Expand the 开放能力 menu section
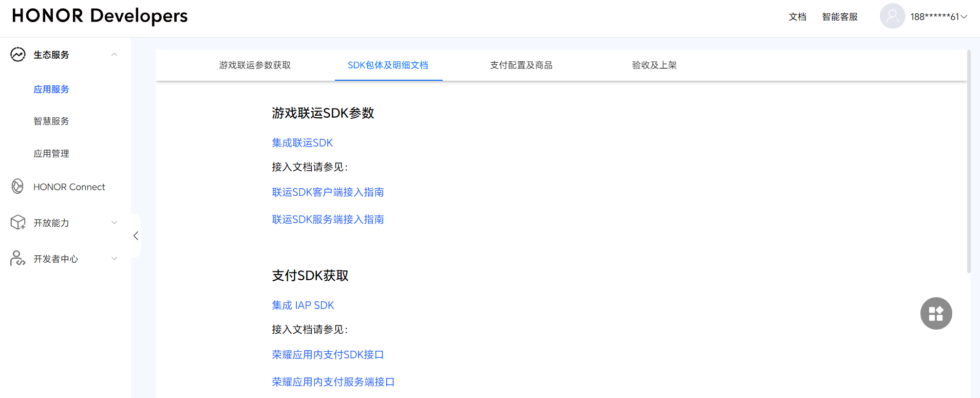 click(114, 223)
